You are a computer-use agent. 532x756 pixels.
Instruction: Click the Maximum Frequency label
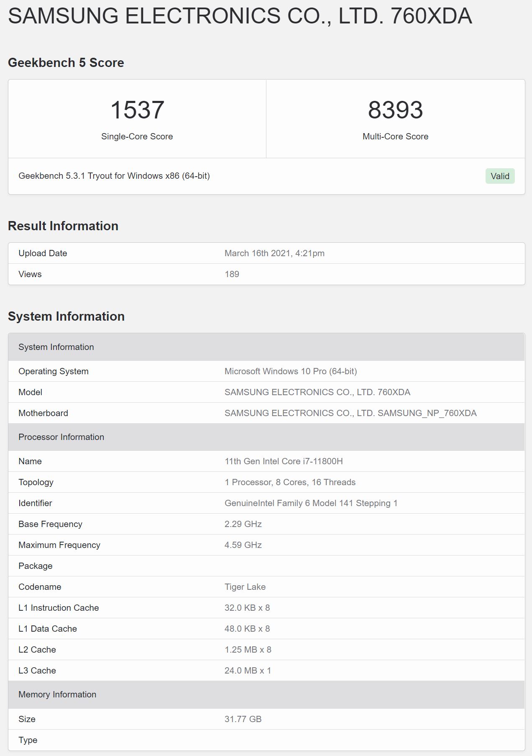point(59,545)
